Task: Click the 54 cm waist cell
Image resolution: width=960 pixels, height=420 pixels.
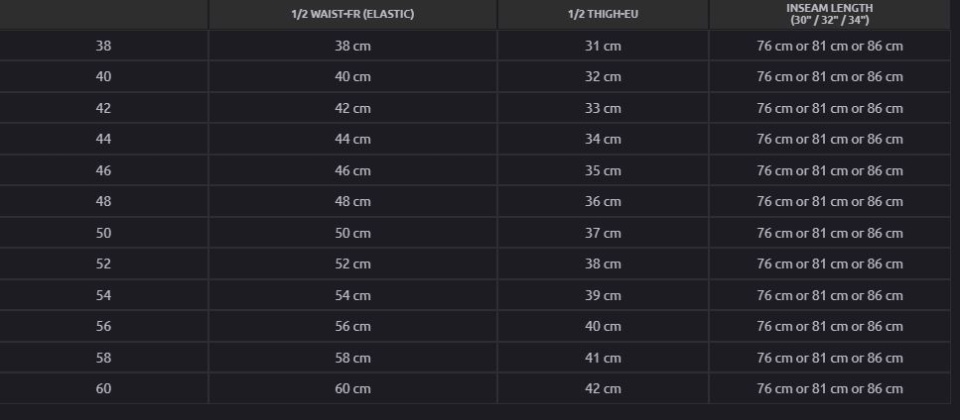Action: click(x=353, y=296)
